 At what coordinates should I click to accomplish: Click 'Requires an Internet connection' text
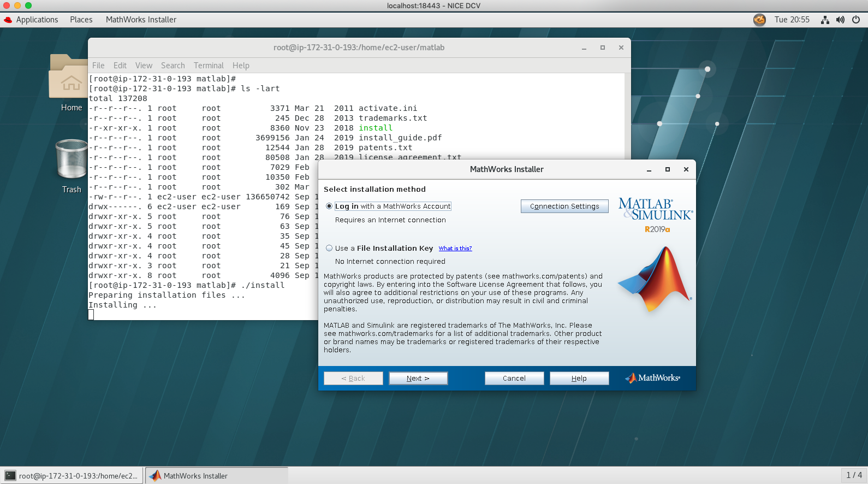390,220
